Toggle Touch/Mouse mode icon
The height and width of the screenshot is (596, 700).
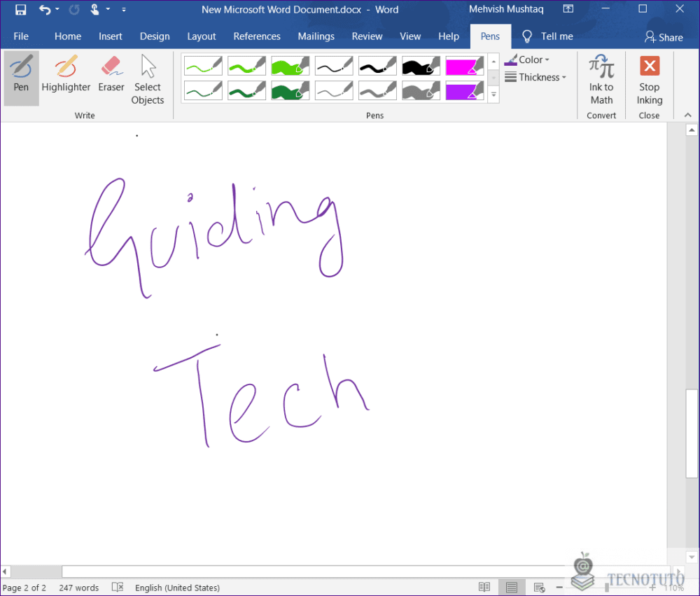click(94, 9)
